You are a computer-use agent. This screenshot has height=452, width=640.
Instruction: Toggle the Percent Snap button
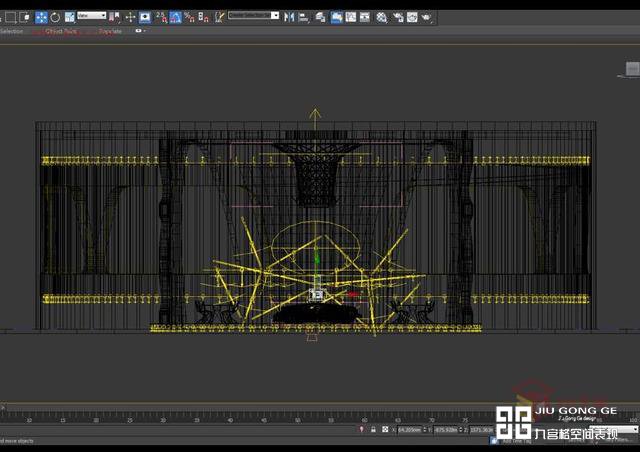(x=189, y=17)
